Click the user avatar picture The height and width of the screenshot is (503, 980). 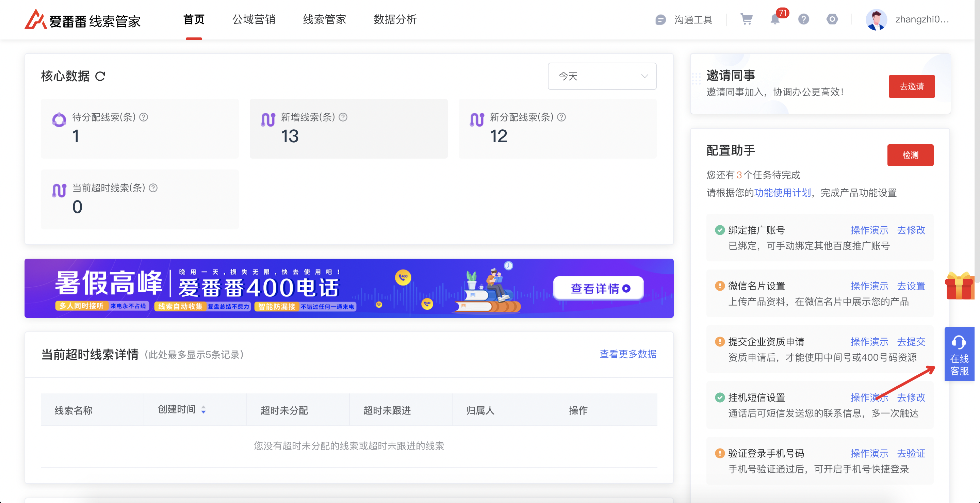(x=876, y=20)
